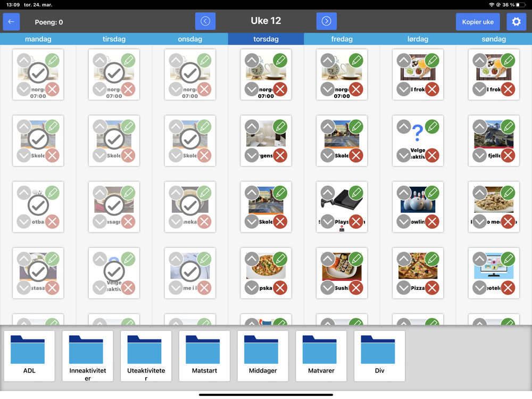Select the fredag day tab
This screenshot has width=532, height=399.
342,39
